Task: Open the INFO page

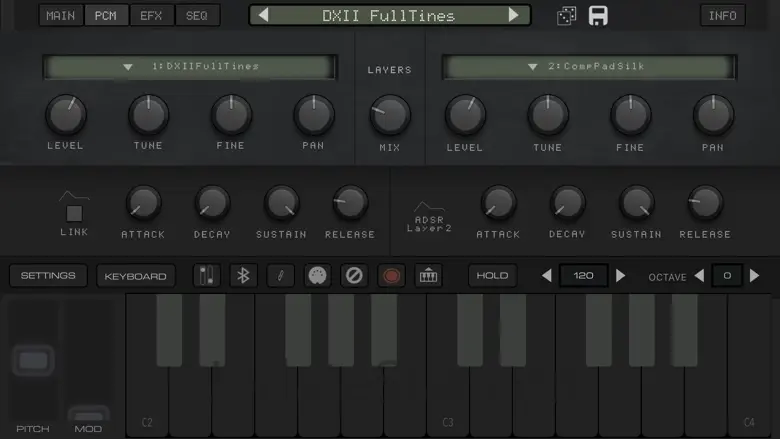Action: point(722,15)
